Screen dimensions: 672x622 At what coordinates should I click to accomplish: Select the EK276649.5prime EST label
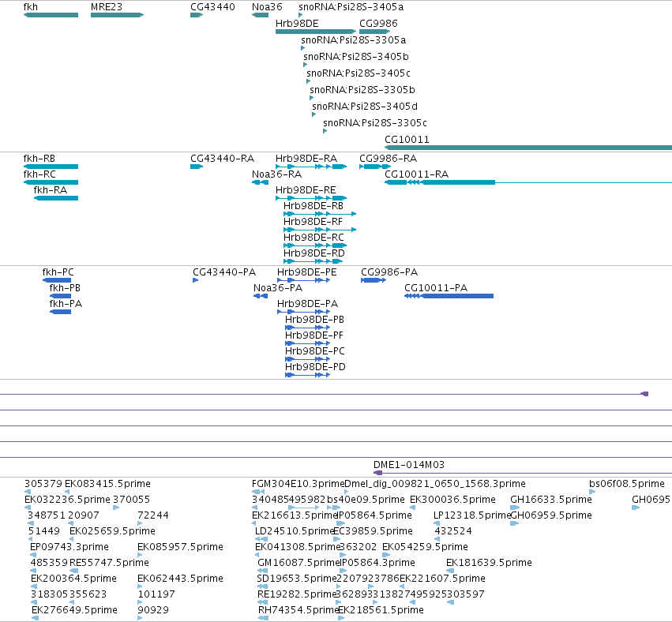click(x=74, y=610)
